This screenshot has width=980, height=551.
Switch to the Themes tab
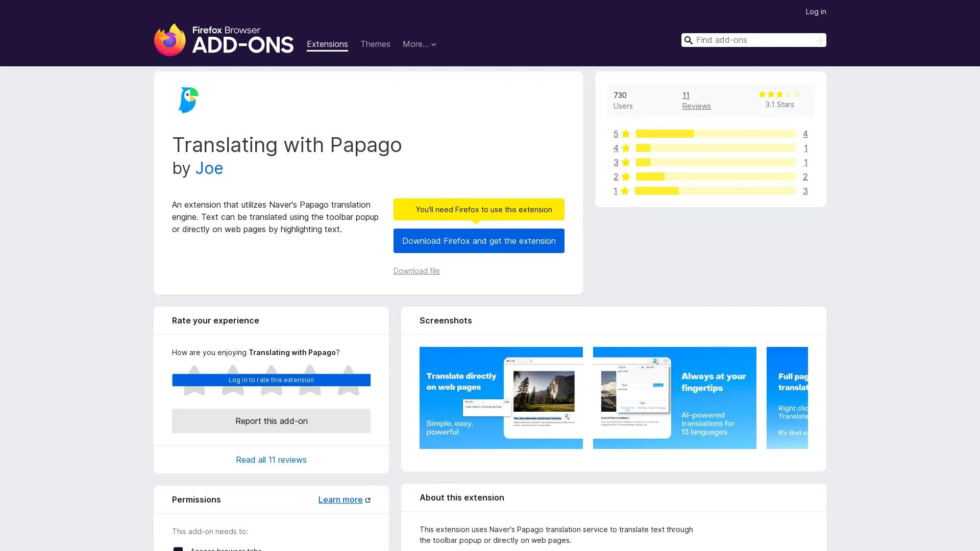tap(375, 44)
